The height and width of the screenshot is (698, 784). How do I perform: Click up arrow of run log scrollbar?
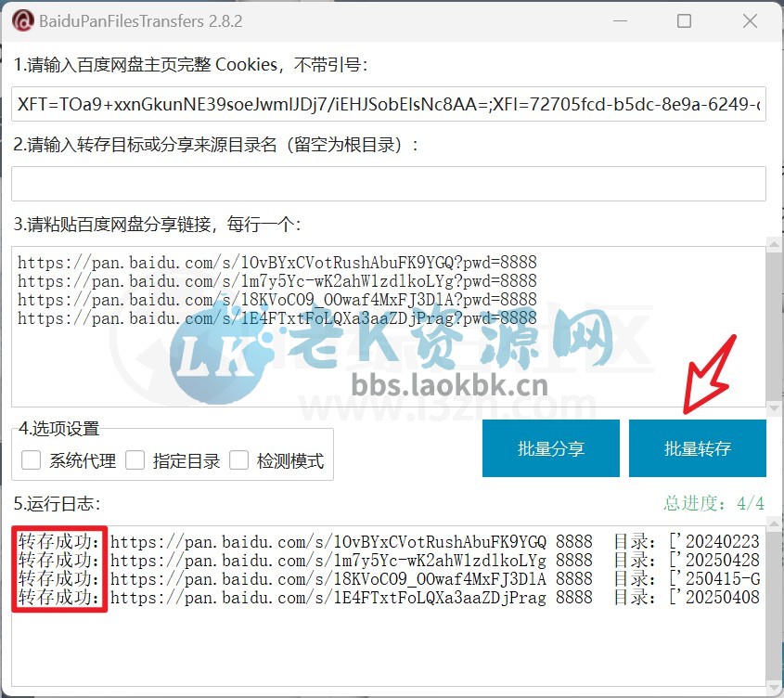click(775, 523)
